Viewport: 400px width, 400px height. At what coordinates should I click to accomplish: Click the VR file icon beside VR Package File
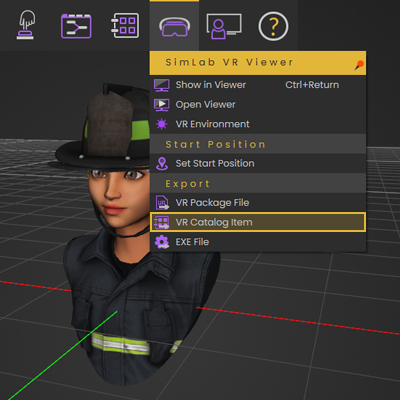tap(162, 203)
